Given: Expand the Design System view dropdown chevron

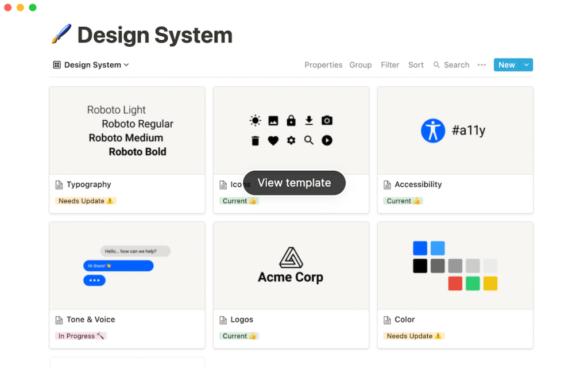Looking at the screenshot, I should 126,65.
